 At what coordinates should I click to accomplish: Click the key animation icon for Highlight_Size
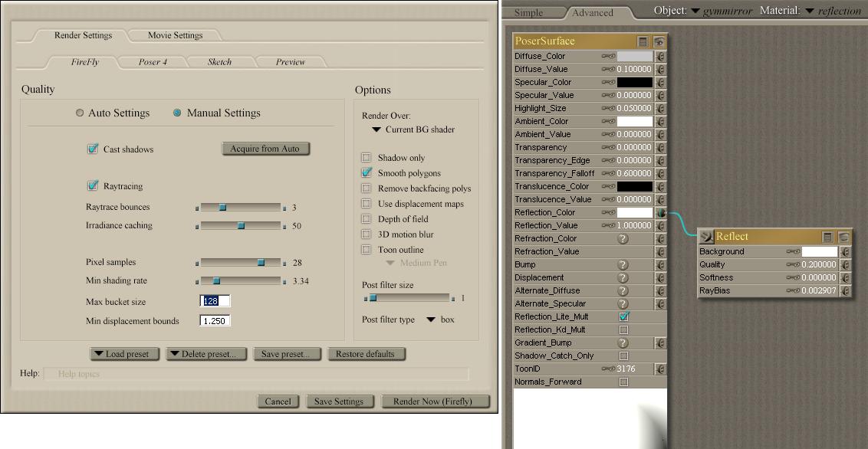click(608, 108)
